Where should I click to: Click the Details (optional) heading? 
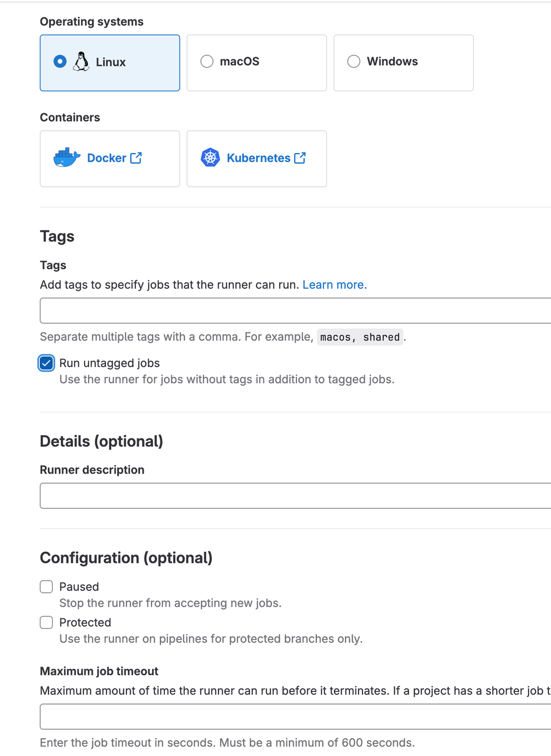[x=101, y=441]
